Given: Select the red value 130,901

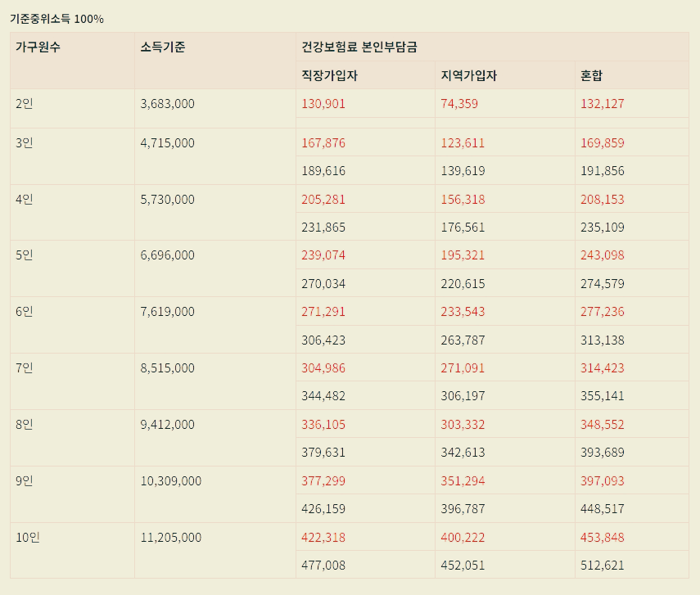Looking at the screenshot, I should click(x=324, y=104).
